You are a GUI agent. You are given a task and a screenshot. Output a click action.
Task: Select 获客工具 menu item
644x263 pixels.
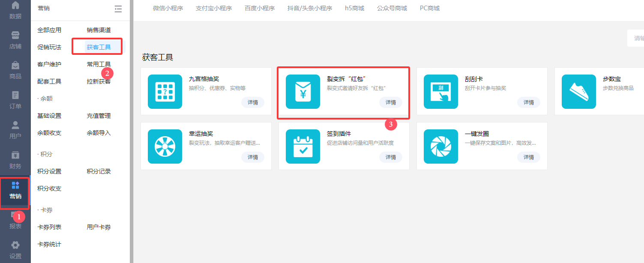click(99, 47)
